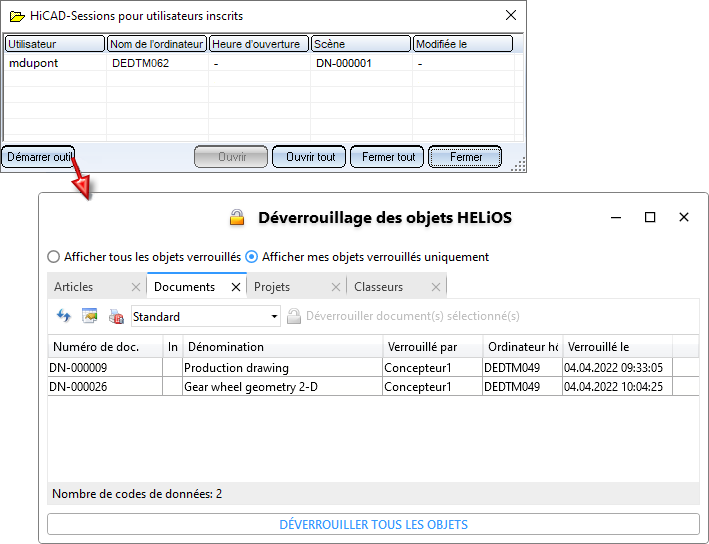
Task: Click the 'Scène' column header
Action: coord(361,44)
